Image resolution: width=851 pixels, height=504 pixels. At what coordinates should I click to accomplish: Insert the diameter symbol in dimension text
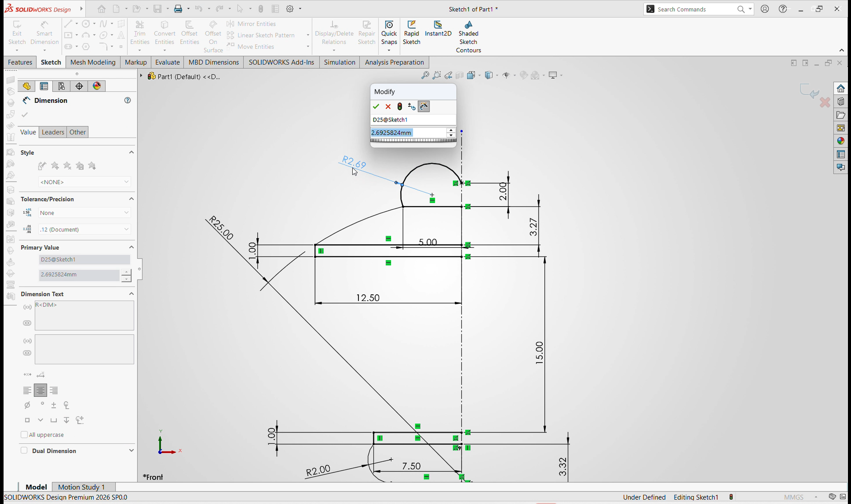[27, 405]
